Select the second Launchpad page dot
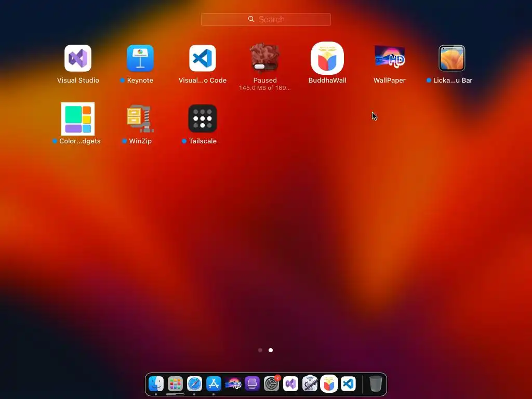Screen dimensions: 532x399 point(271,350)
